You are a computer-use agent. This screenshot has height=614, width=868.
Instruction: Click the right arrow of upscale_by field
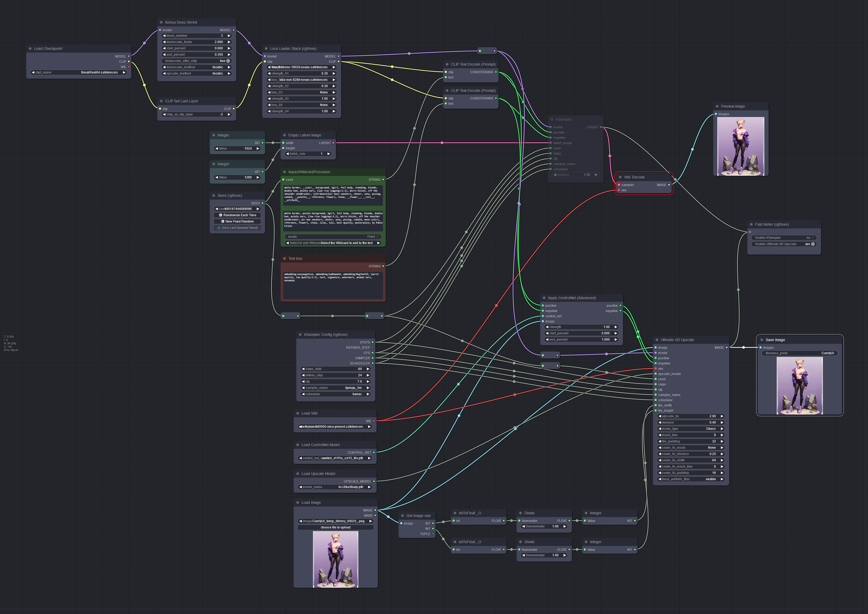[722, 416]
